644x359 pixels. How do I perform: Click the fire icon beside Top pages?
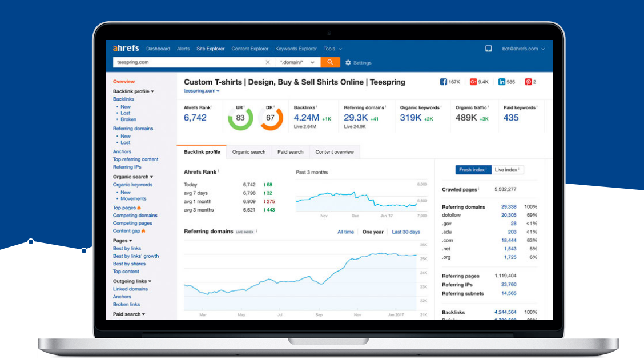(139, 208)
